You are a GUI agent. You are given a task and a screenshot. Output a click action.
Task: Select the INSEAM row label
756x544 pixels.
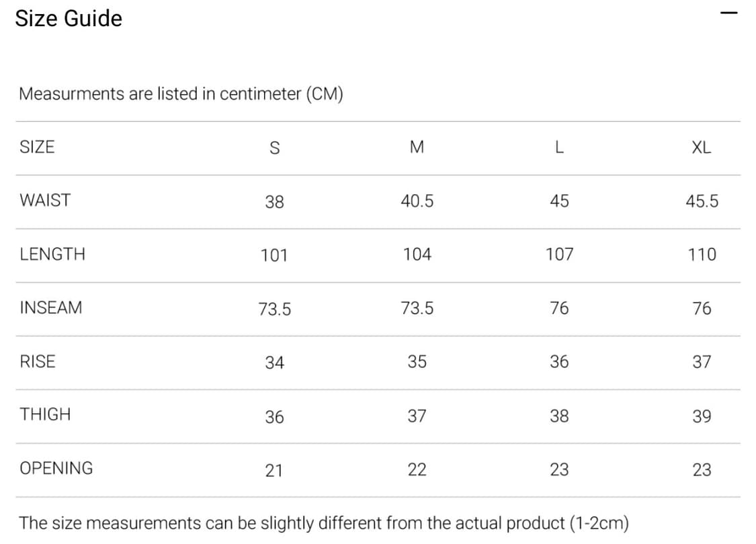51,308
